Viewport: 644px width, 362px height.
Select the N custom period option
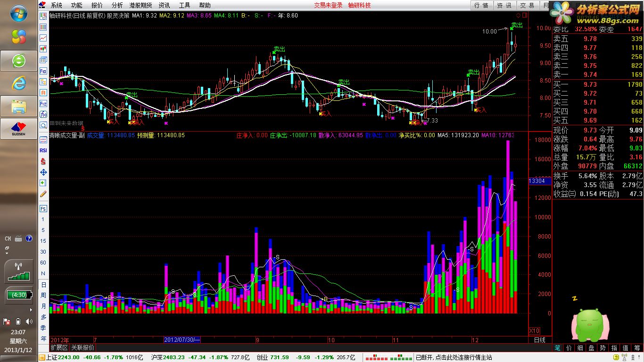point(43,273)
